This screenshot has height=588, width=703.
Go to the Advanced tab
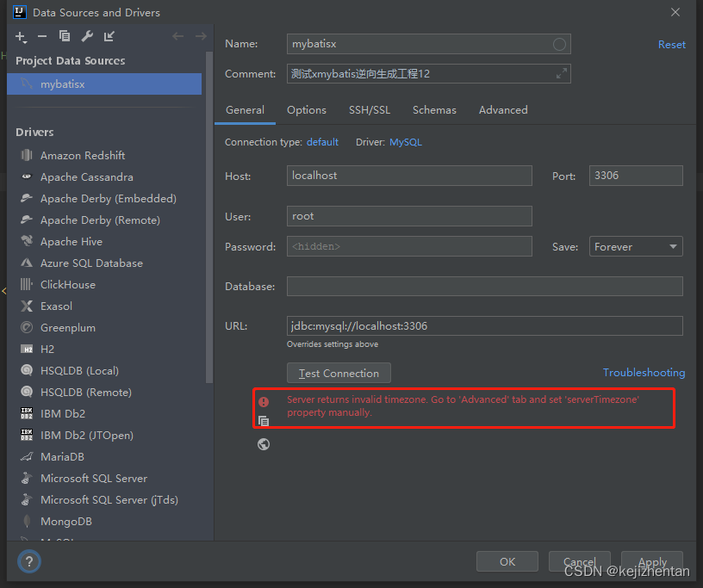point(503,110)
